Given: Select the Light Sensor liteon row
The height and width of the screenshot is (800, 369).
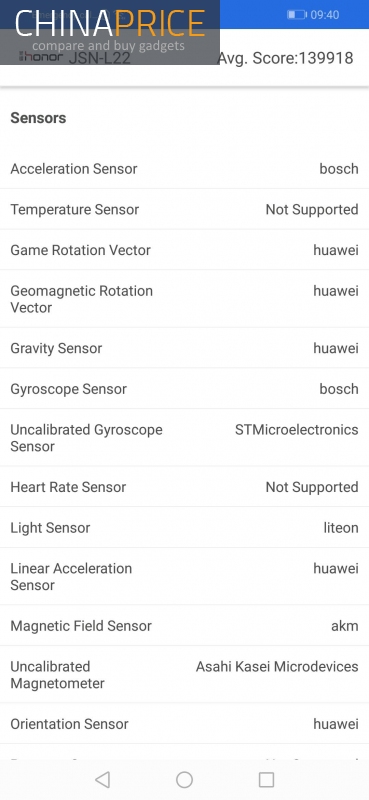Looking at the screenshot, I should (x=184, y=528).
